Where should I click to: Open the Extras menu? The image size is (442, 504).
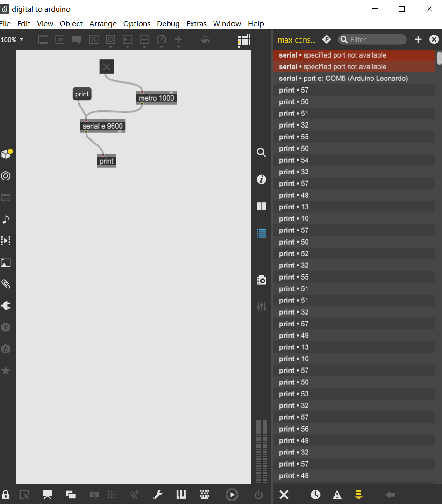click(196, 24)
